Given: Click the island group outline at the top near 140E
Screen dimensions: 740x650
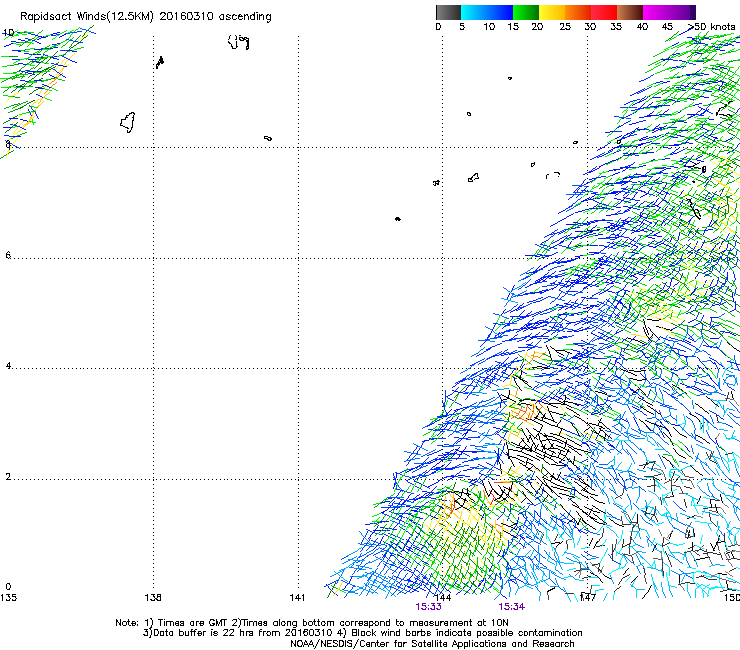Looking at the screenshot, I should pos(238,42).
